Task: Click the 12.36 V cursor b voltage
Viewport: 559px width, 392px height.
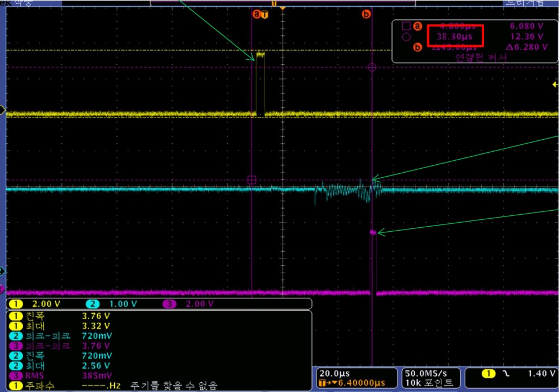Action: 527,36
